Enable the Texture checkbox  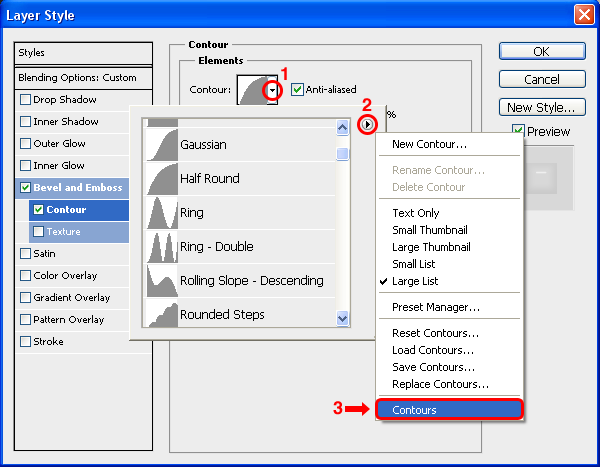tap(39, 232)
